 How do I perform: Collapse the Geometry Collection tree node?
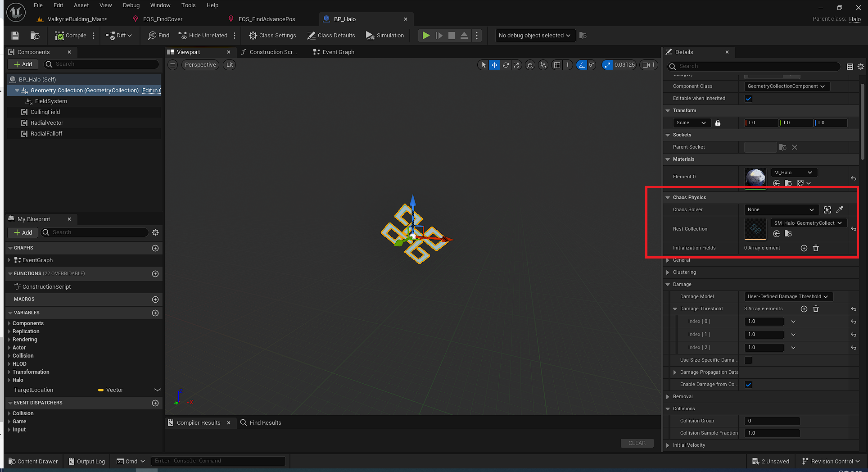pyautogui.click(x=17, y=91)
